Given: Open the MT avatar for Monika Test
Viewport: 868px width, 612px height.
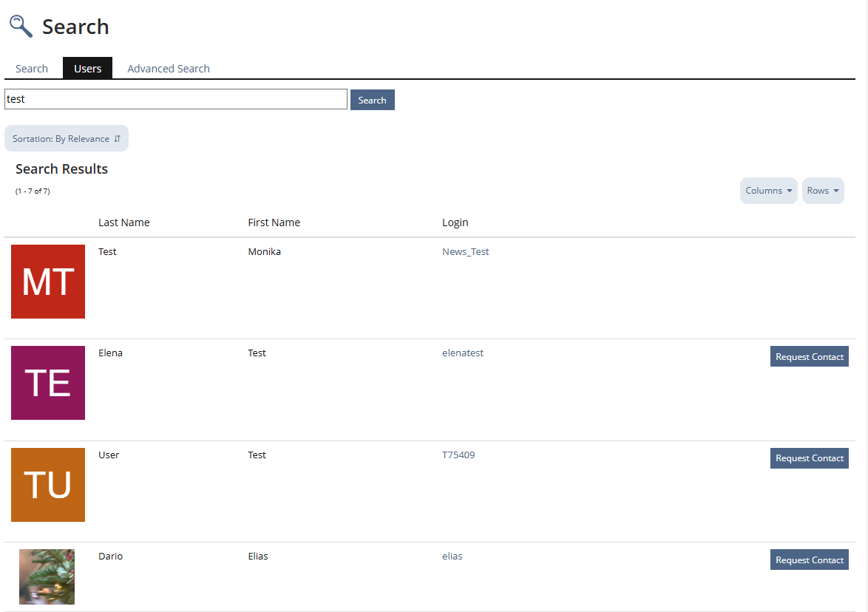Looking at the screenshot, I should 48,282.
